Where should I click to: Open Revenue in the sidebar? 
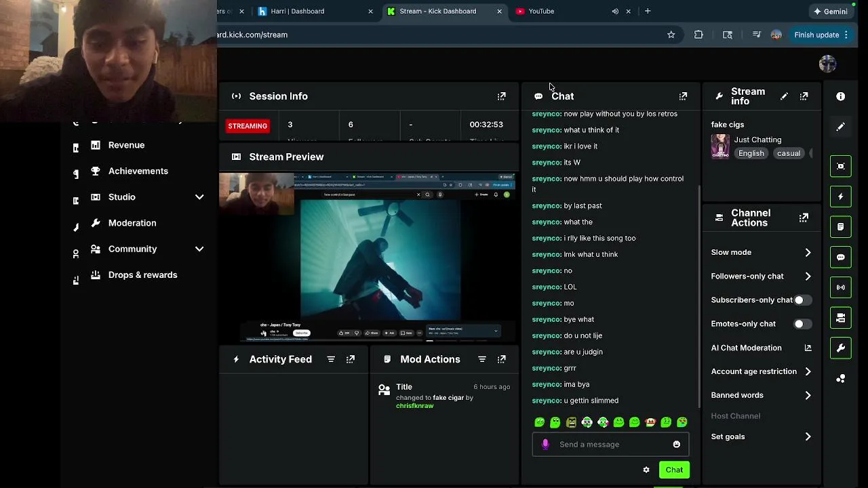pos(126,145)
